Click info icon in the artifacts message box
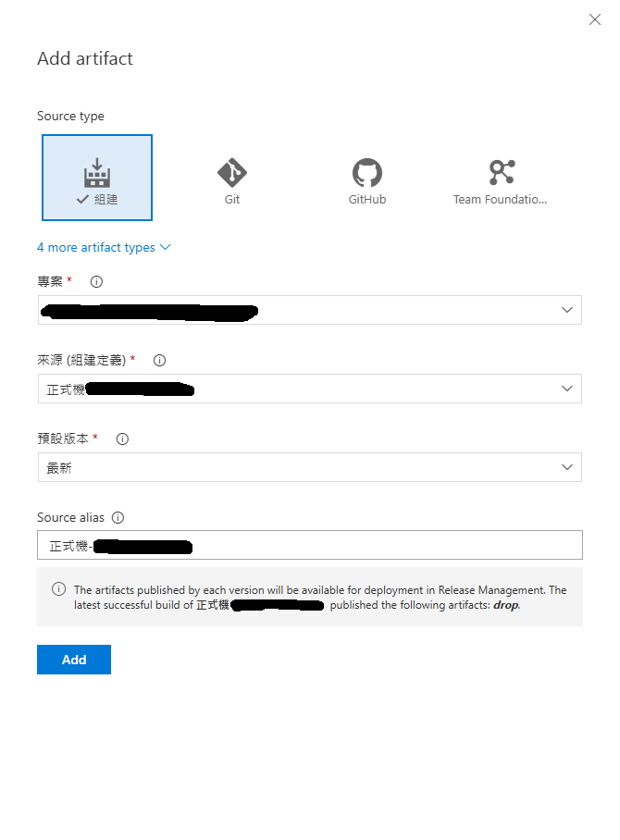620x840 pixels. click(58, 589)
